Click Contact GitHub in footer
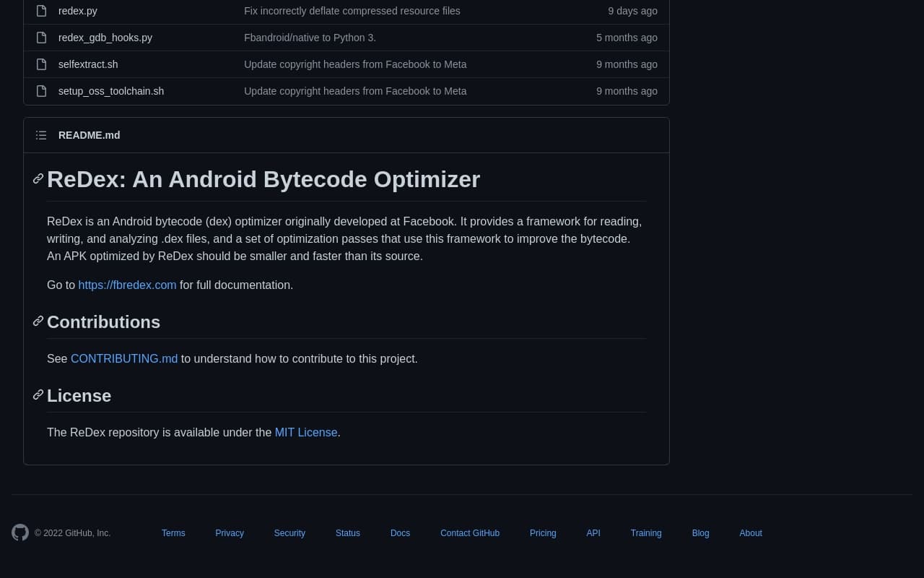The height and width of the screenshot is (578, 924). pos(470,533)
